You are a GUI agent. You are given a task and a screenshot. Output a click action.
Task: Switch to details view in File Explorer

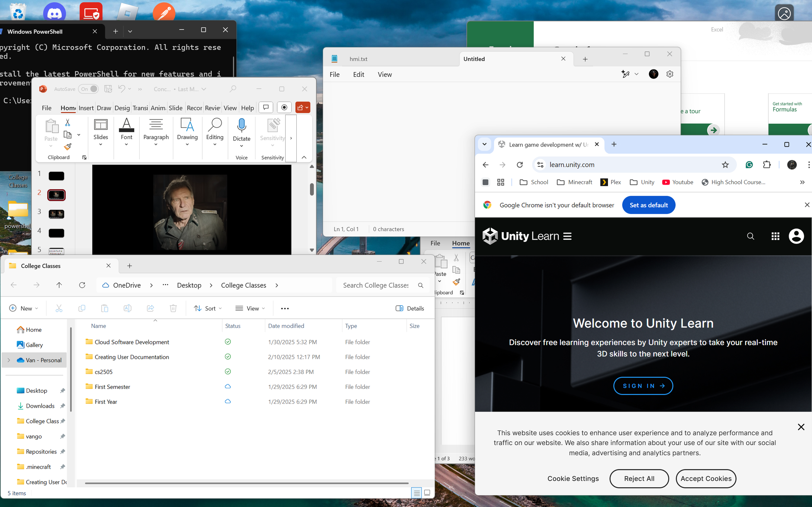(x=416, y=493)
